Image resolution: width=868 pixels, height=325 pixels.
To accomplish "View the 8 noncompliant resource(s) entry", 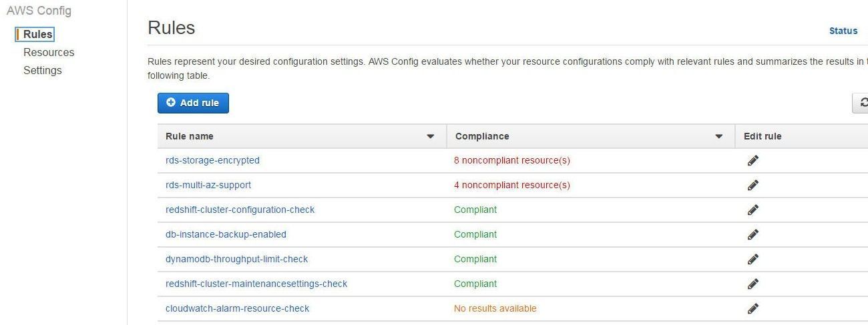I will pos(512,160).
